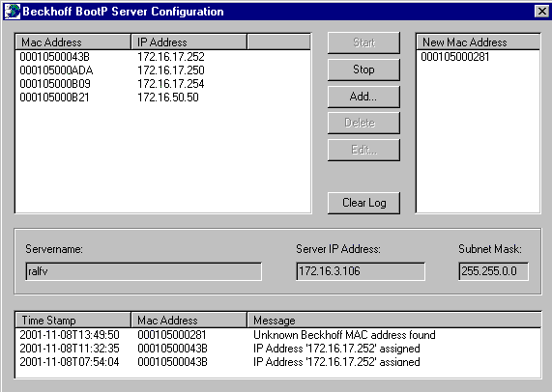Click IP address 172.16.50.50
552x392 pixels.
[168, 97]
